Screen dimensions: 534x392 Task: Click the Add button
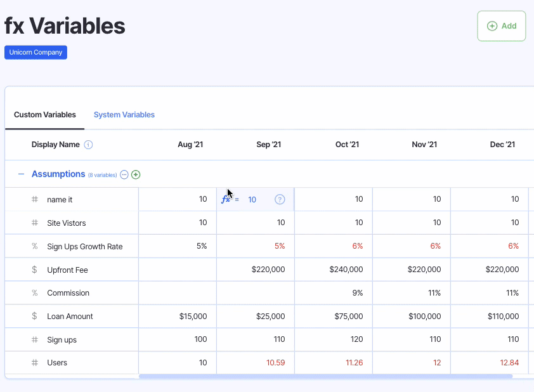pos(501,26)
